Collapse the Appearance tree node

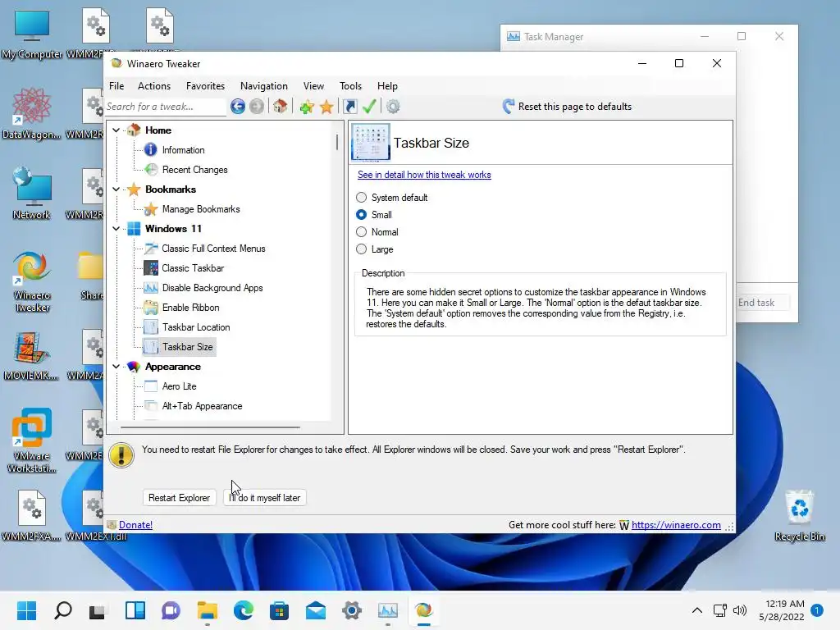(116, 367)
